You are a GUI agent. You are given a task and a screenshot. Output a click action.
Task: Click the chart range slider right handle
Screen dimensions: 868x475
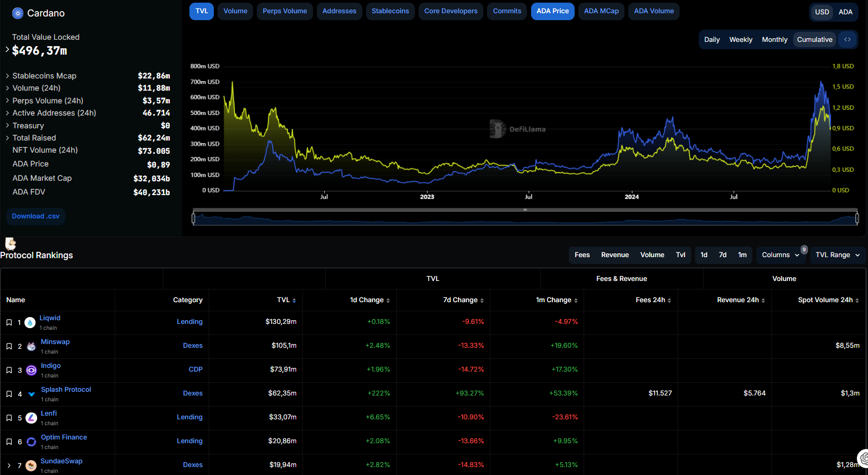857,218
